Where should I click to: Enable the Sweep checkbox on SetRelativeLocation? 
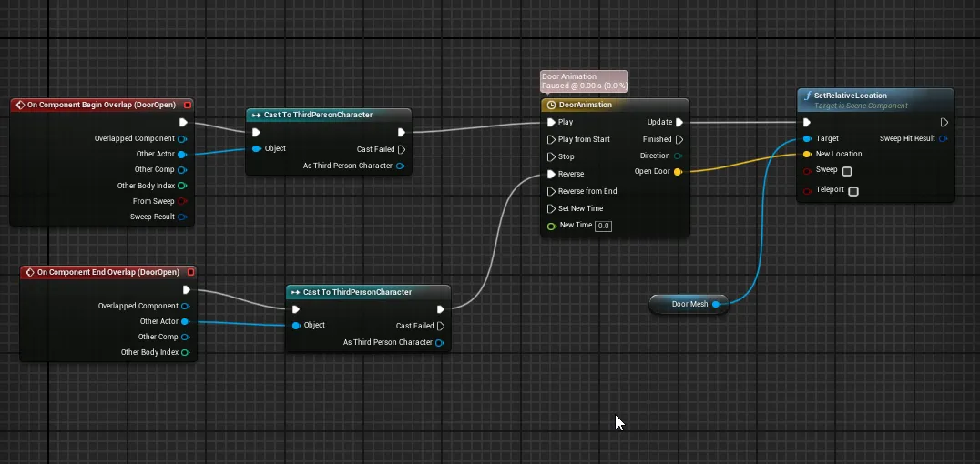click(847, 171)
